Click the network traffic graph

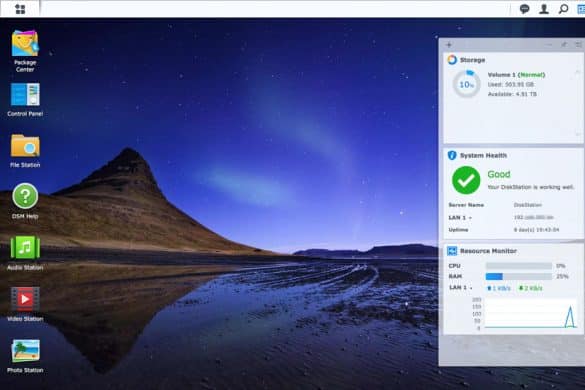click(x=530, y=313)
